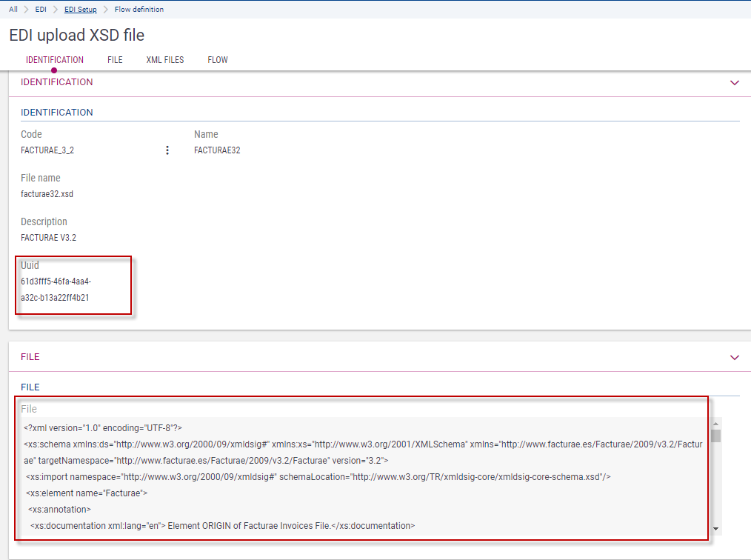Collapse the IDENTIFICATION section using its chevron
The height and width of the screenshot is (560, 751).
[734, 83]
